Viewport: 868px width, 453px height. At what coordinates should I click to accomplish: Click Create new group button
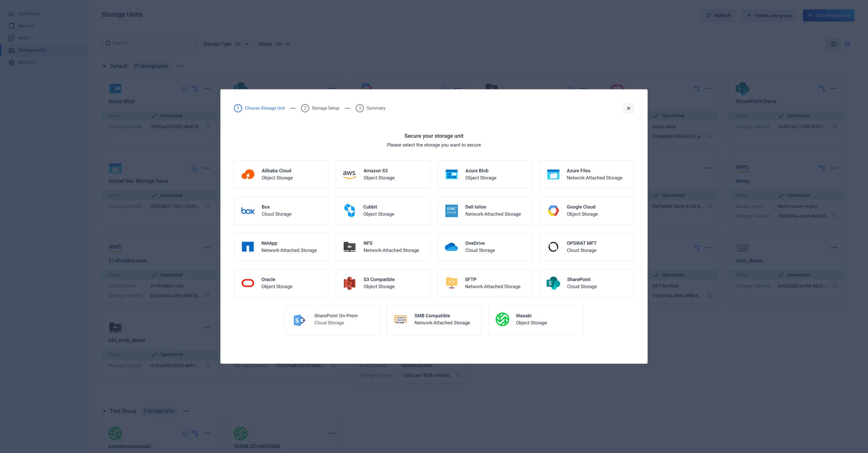point(769,16)
